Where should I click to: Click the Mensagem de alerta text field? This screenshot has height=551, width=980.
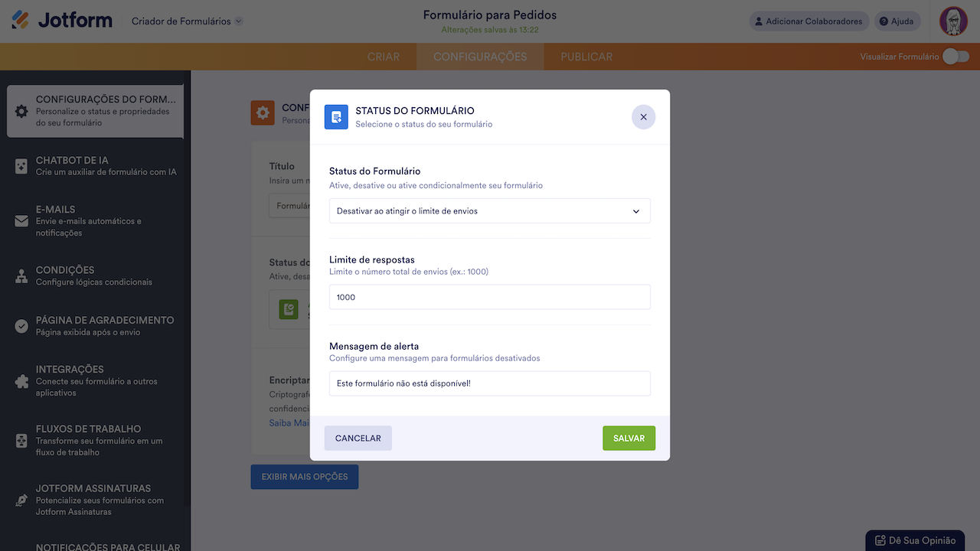pyautogui.click(x=489, y=383)
